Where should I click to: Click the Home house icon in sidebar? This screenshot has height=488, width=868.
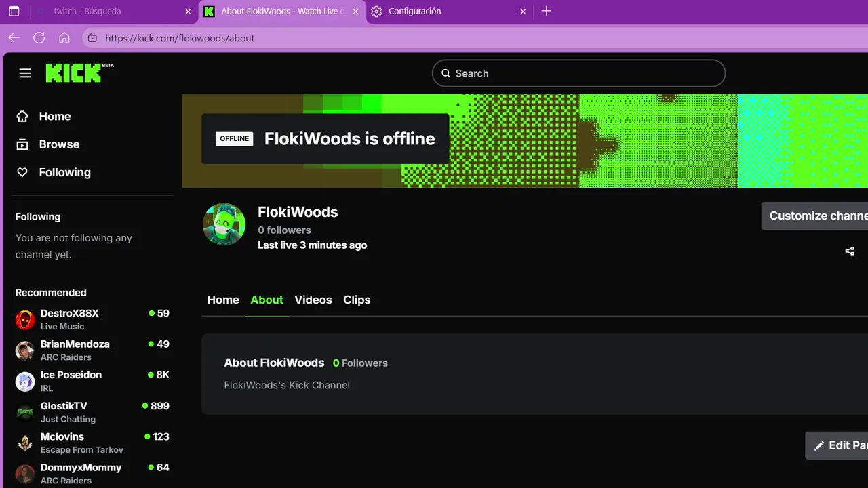point(22,117)
